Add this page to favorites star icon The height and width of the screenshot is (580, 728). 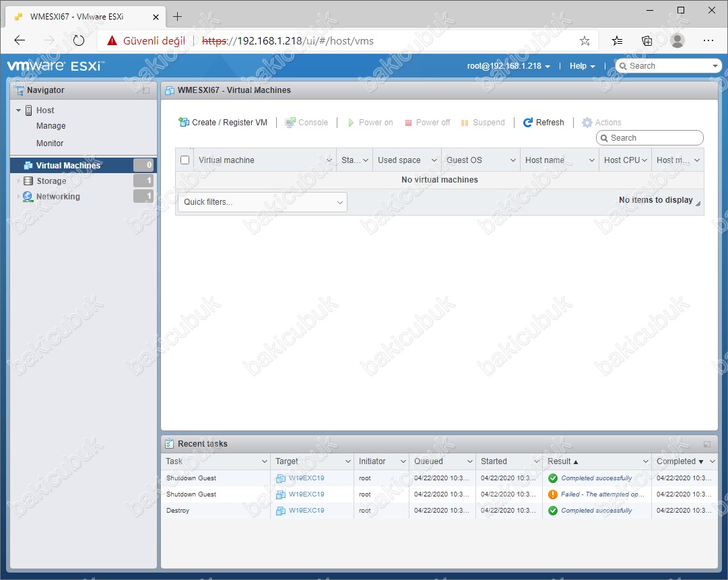[585, 41]
